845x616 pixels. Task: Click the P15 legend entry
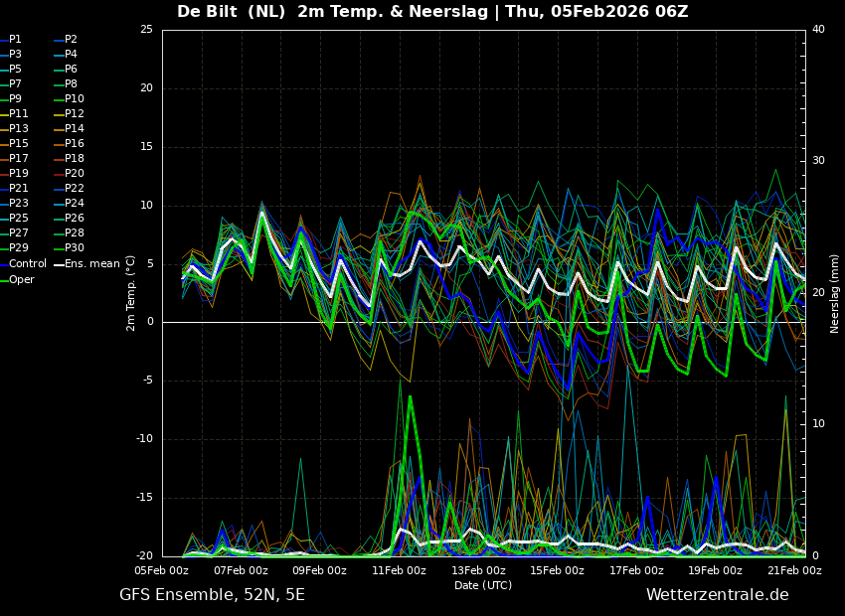[x=19, y=144]
